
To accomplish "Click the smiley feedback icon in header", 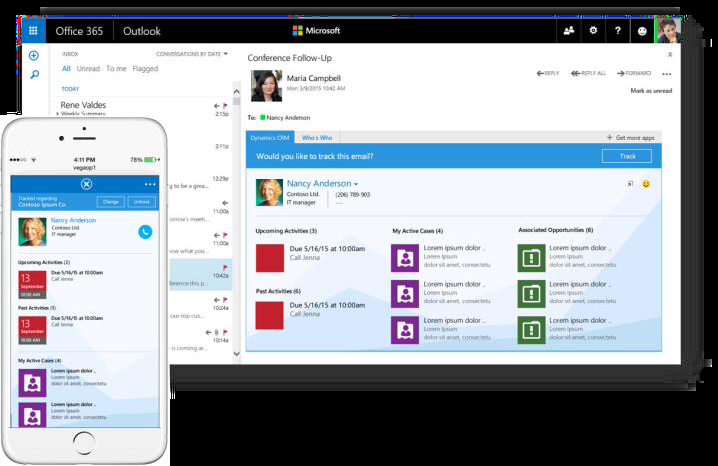I will click(642, 31).
